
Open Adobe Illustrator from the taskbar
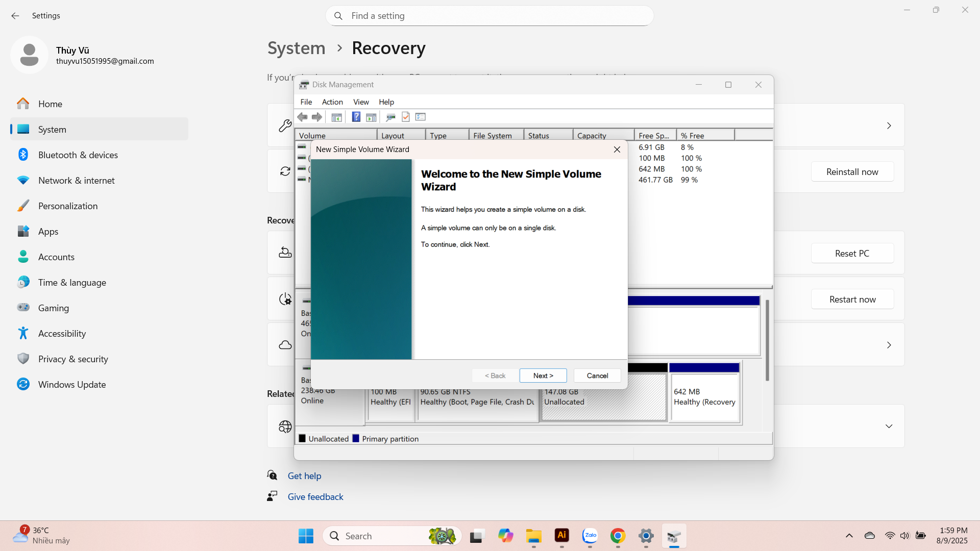tap(561, 536)
